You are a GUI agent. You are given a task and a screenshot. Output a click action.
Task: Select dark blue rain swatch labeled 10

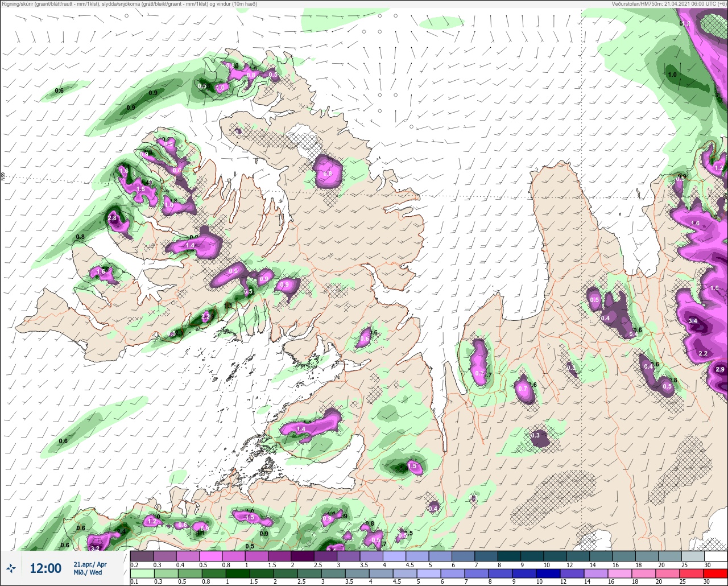[x=549, y=573]
